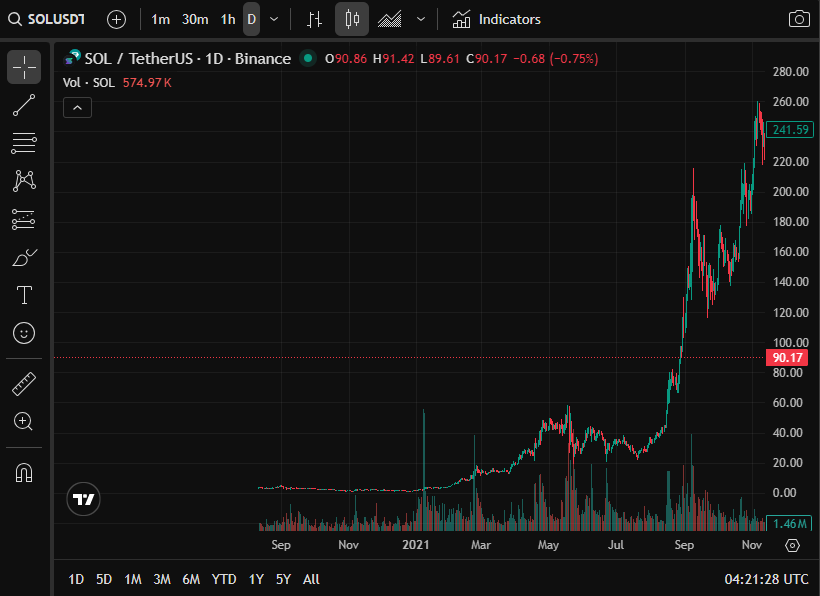
Task: Click the TradingView logo
Action: (x=83, y=499)
